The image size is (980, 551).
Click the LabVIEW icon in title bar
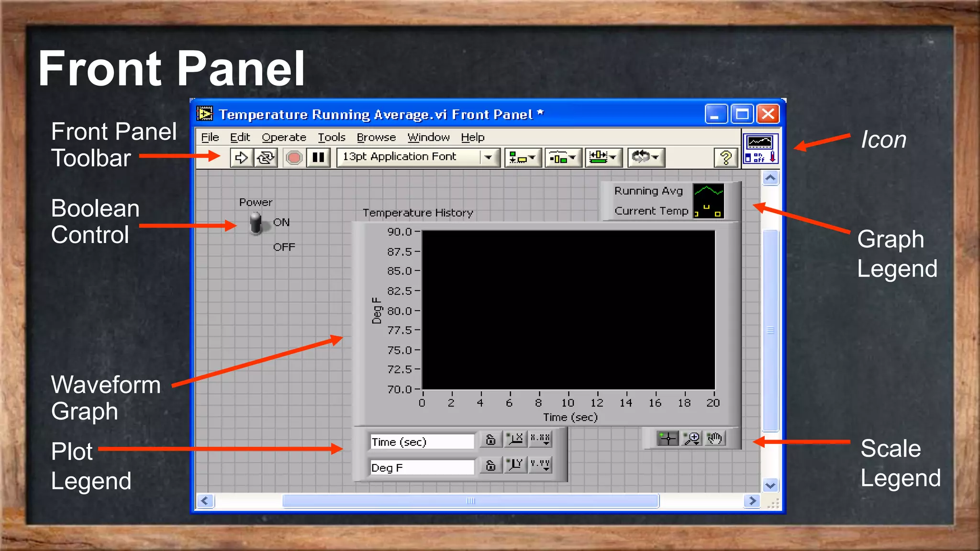tap(205, 114)
